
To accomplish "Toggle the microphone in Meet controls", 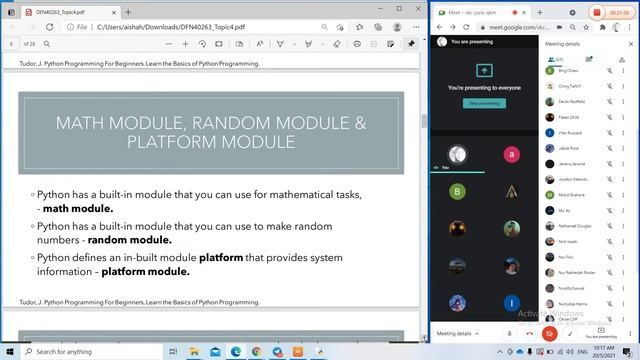I will (509, 334).
